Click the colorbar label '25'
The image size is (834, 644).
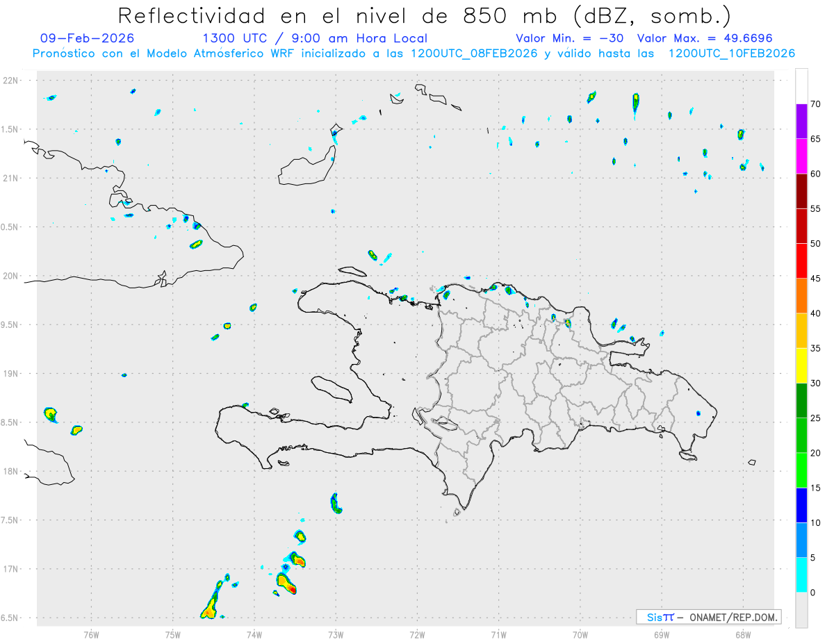(x=816, y=418)
